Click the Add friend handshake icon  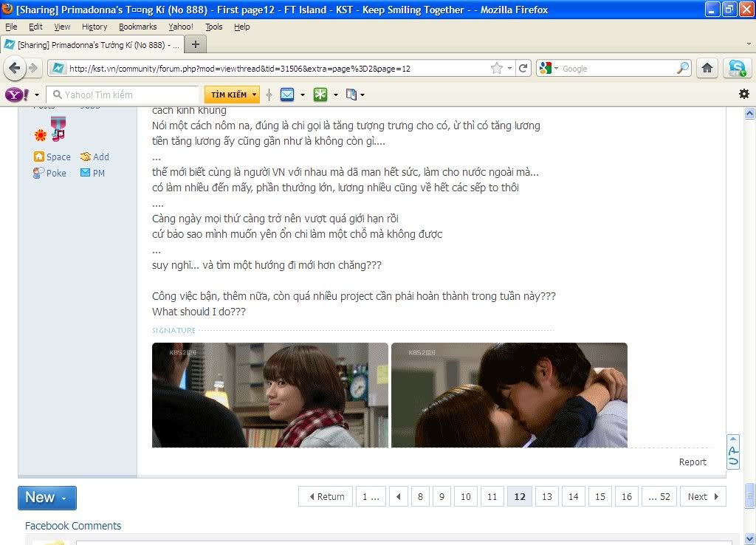[x=86, y=157]
